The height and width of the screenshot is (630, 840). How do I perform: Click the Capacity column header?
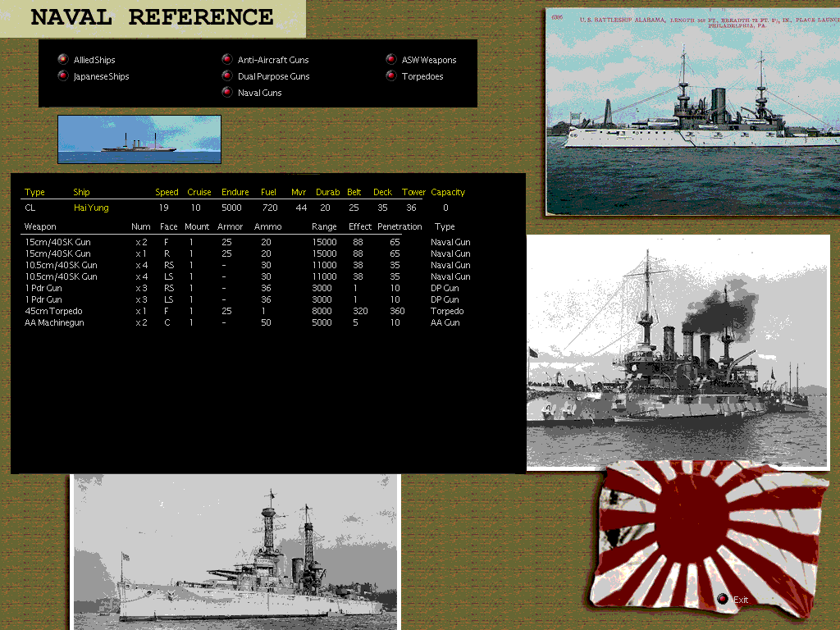(x=448, y=192)
